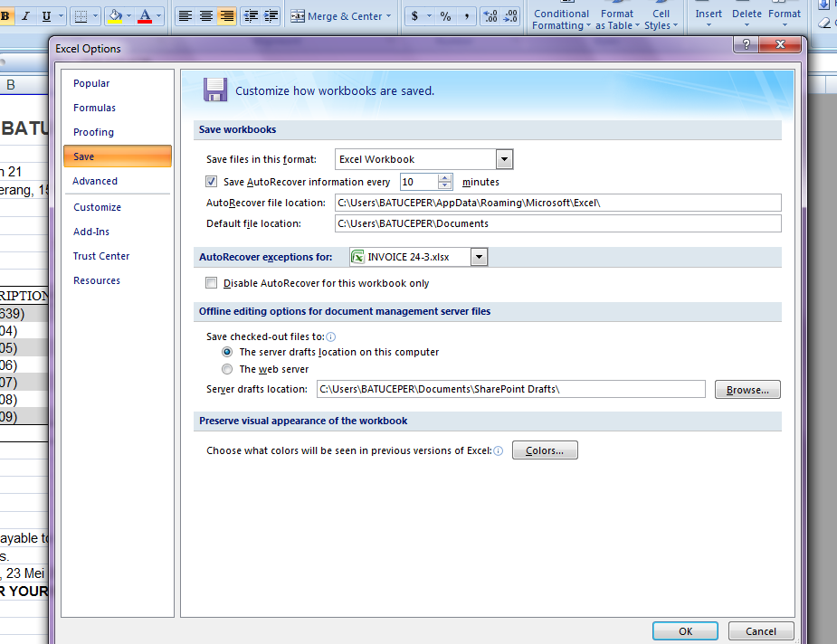
Task: Toggle Italic formatting in ribbon
Action: (x=25, y=16)
